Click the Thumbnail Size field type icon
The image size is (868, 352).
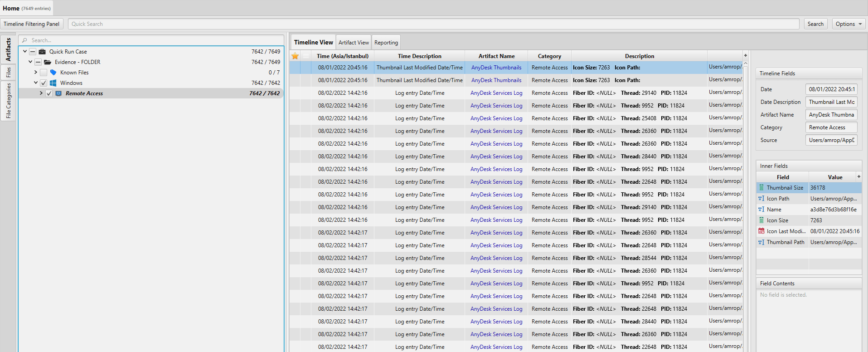click(x=761, y=187)
